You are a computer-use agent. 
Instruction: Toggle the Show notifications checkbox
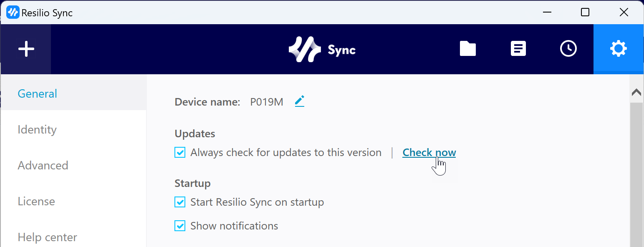click(180, 226)
